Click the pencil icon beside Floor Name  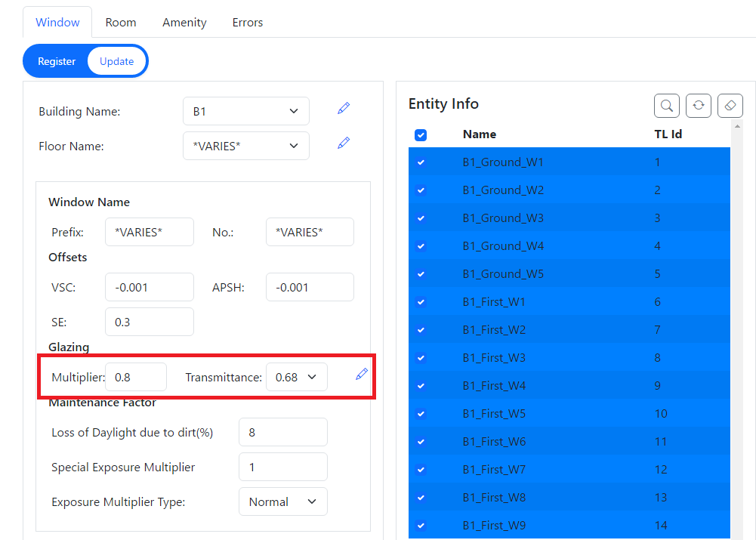click(x=344, y=143)
